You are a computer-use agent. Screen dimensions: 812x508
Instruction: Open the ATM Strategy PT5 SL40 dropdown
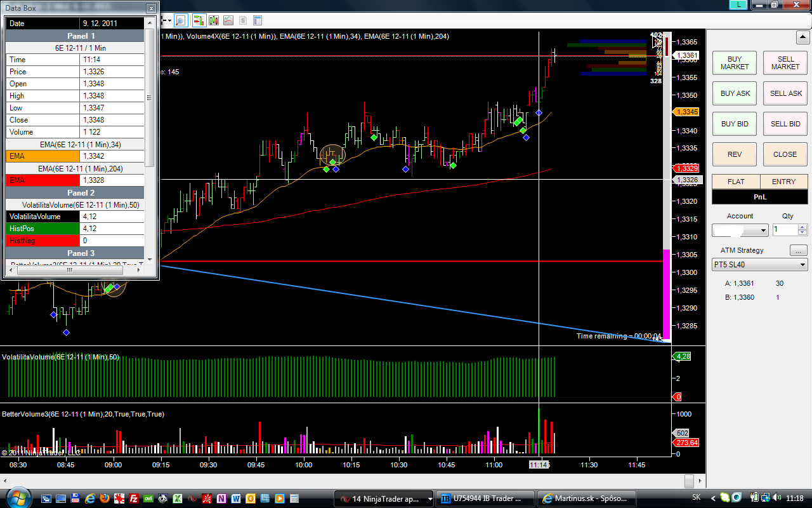[x=760, y=264]
